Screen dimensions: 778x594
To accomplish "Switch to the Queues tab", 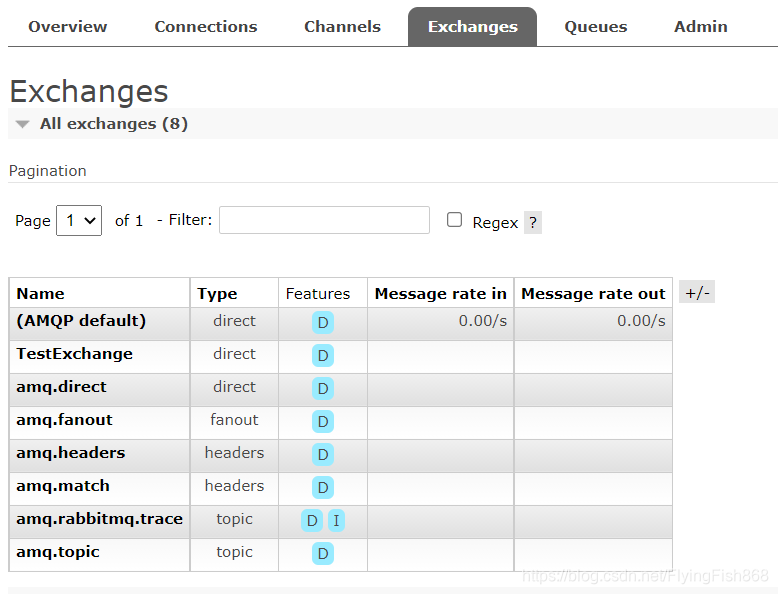I will coord(595,27).
